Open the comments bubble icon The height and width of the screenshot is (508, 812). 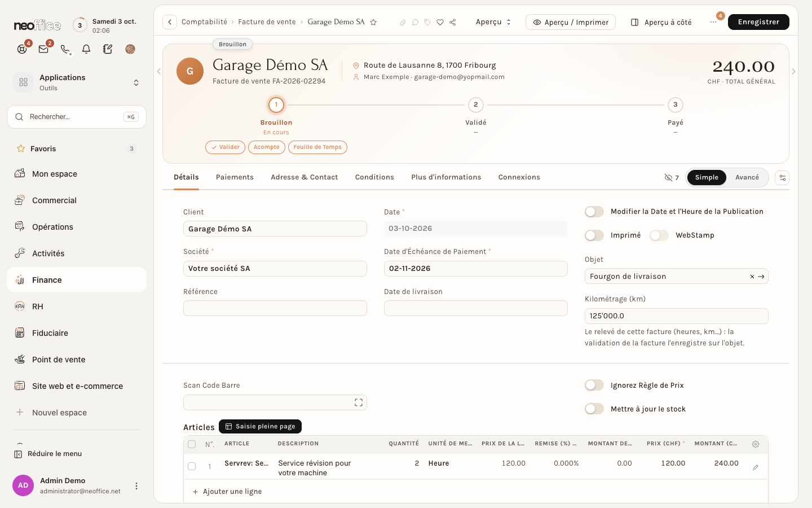coord(415,23)
